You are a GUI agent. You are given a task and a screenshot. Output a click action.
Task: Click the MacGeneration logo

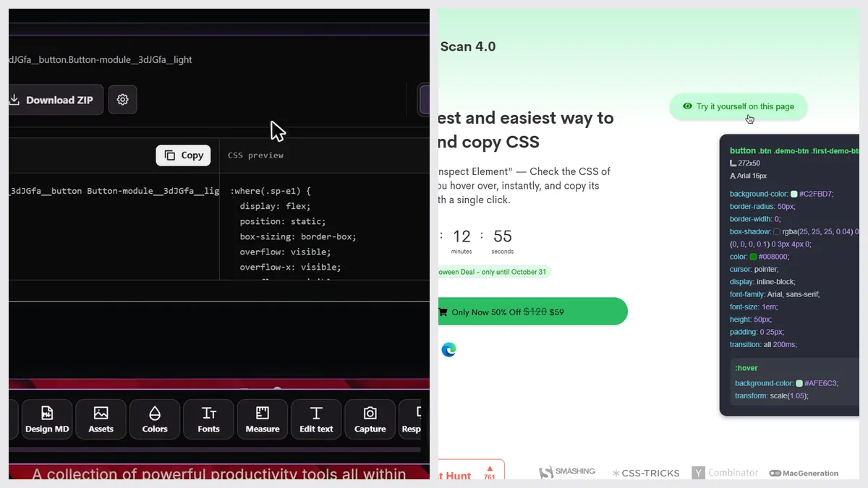coord(804,474)
